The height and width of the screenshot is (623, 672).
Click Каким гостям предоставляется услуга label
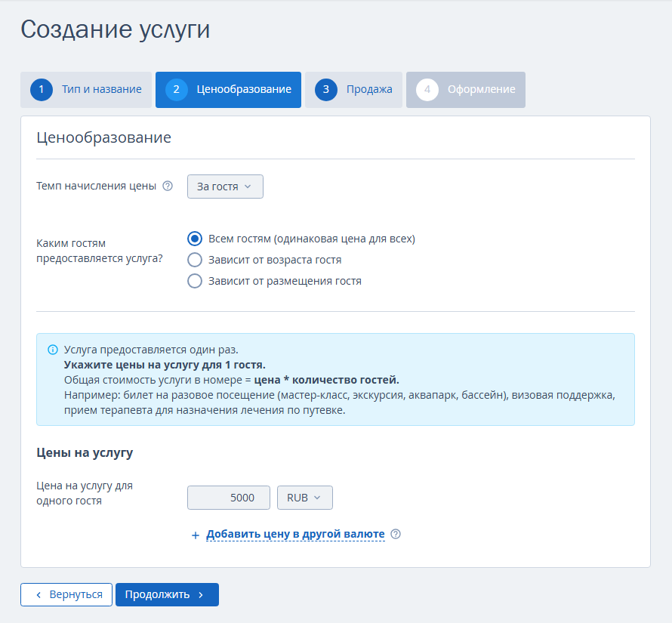pos(100,251)
